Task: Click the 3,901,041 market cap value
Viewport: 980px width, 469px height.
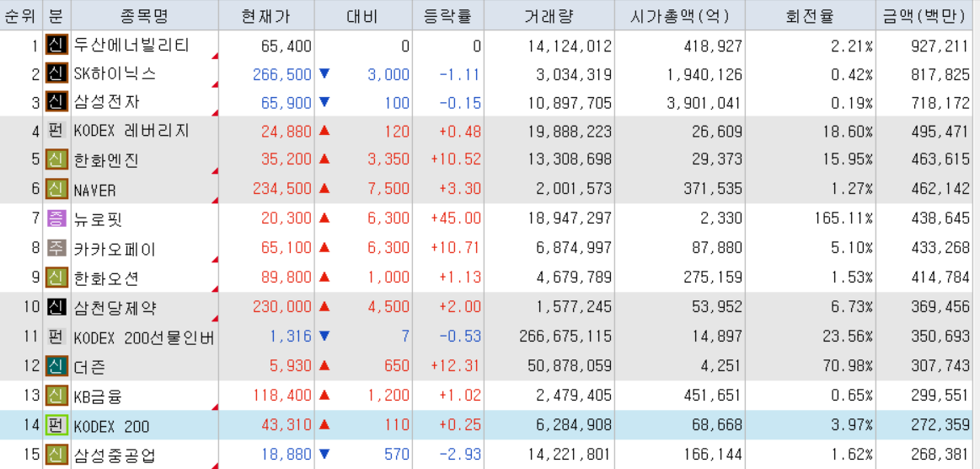Action: point(704,103)
